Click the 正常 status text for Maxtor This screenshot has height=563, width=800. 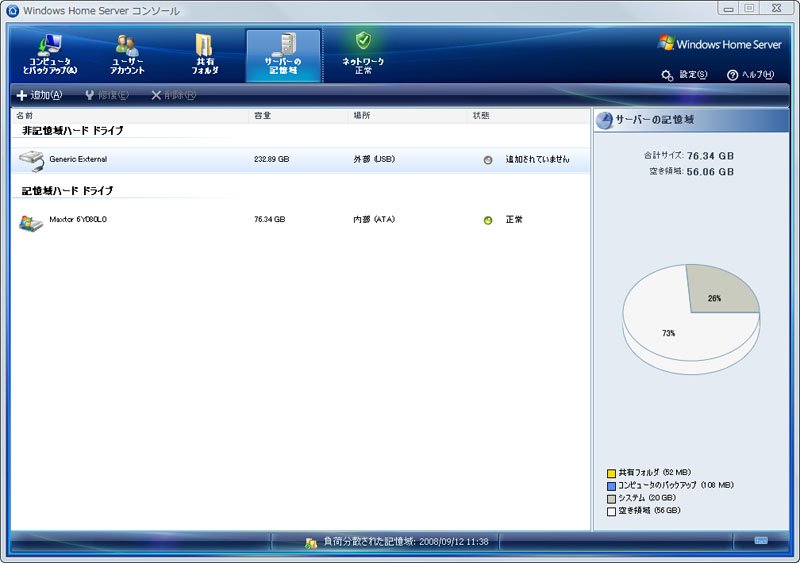tap(514, 219)
